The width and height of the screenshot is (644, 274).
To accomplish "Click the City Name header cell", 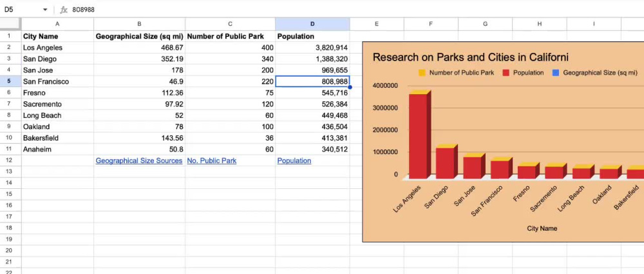I will pyautogui.click(x=57, y=36).
